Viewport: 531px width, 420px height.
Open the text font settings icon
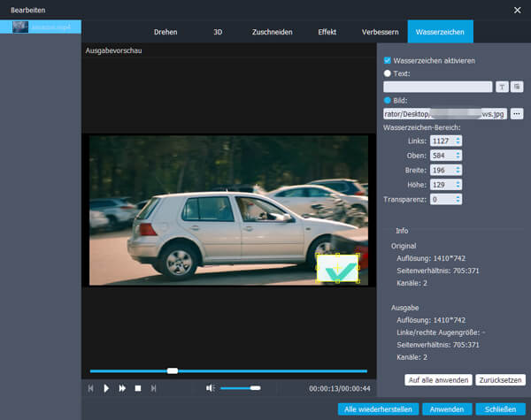tap(501, 87)
